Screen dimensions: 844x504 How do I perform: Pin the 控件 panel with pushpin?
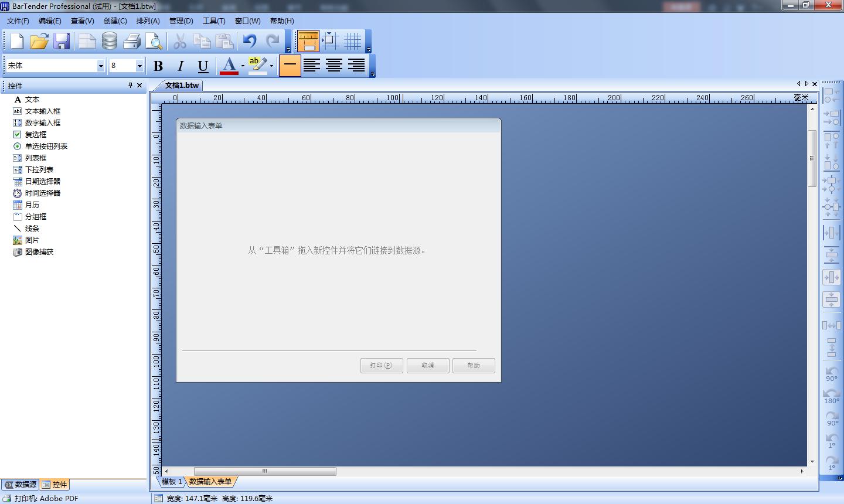pos(130,86)
